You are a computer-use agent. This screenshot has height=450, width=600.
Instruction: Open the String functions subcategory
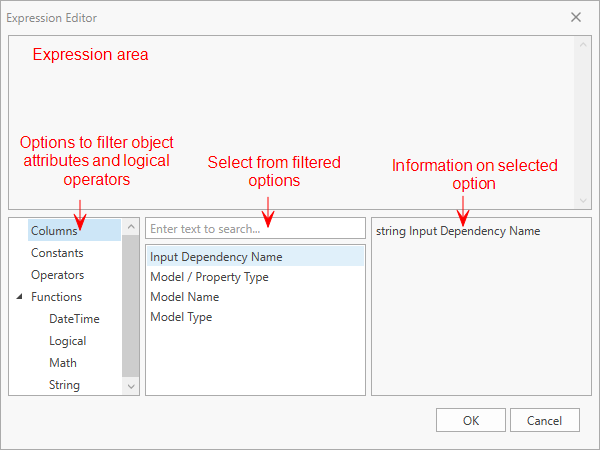click(64, 385)
